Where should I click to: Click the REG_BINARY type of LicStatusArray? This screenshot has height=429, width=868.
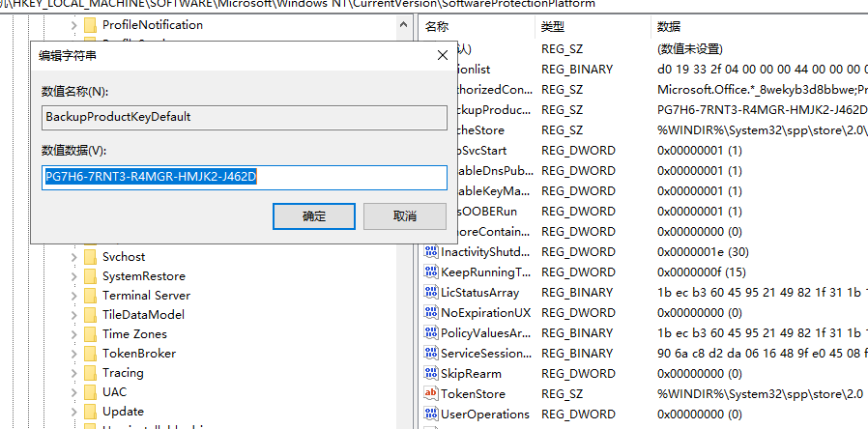pos(577,292)
